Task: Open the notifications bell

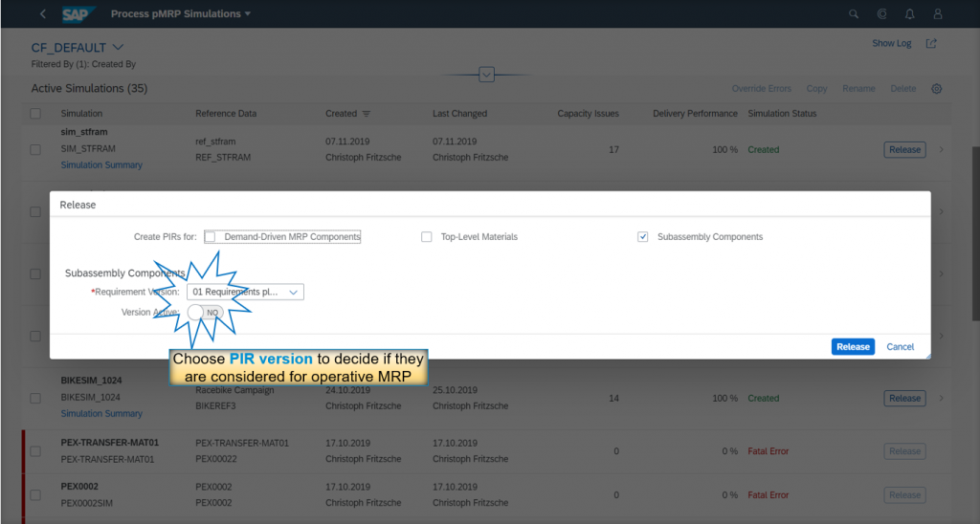Action: coord(910,13)
